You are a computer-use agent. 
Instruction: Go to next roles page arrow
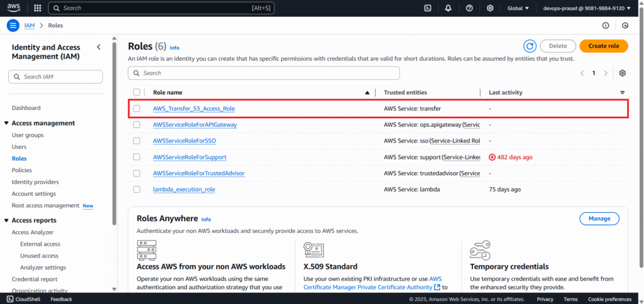(606, 73)
